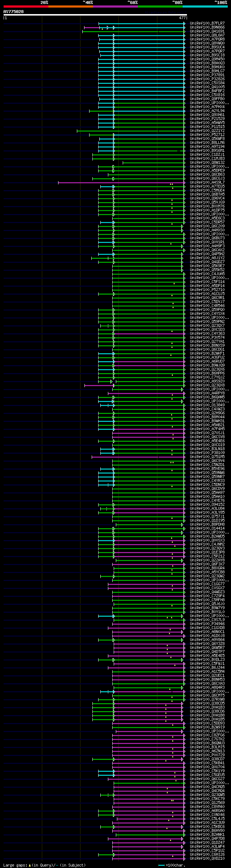Image resolution: width=231 pixels, height=868 pixels.
Task: Select the UniRef100_C5MGE4 hit name
Action: tap(207, 190)
